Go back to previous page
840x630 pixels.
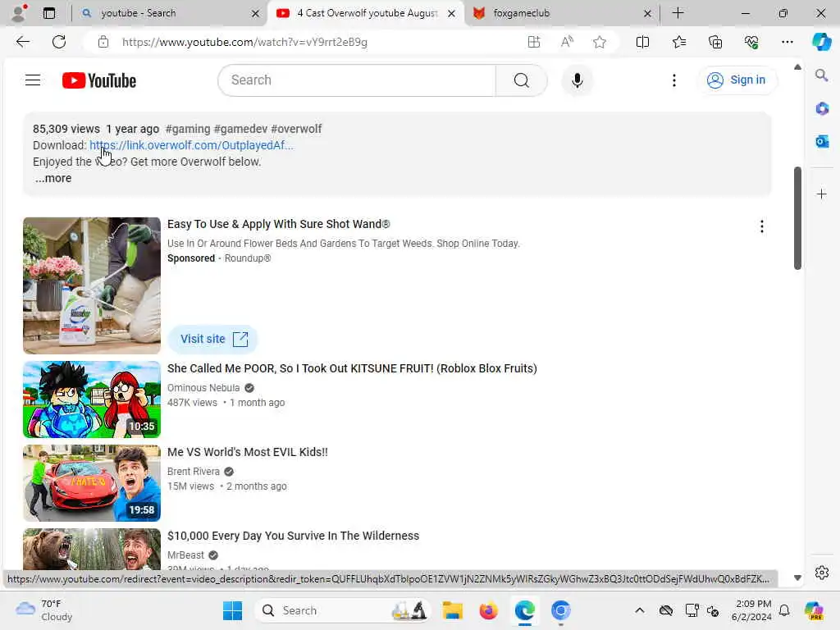pyautogui.click(x=22, y=42)
